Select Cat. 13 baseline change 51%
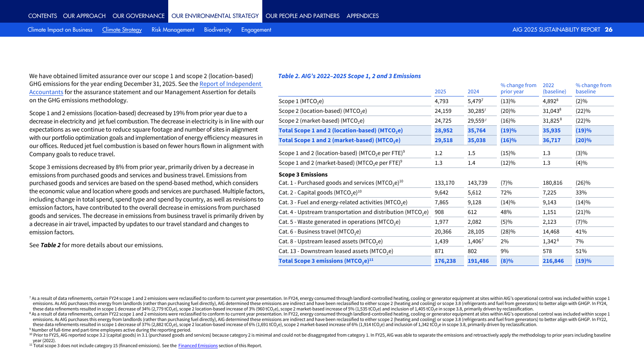Image resolution: width=644 pixels, height=362 pixels. [581, 251]
